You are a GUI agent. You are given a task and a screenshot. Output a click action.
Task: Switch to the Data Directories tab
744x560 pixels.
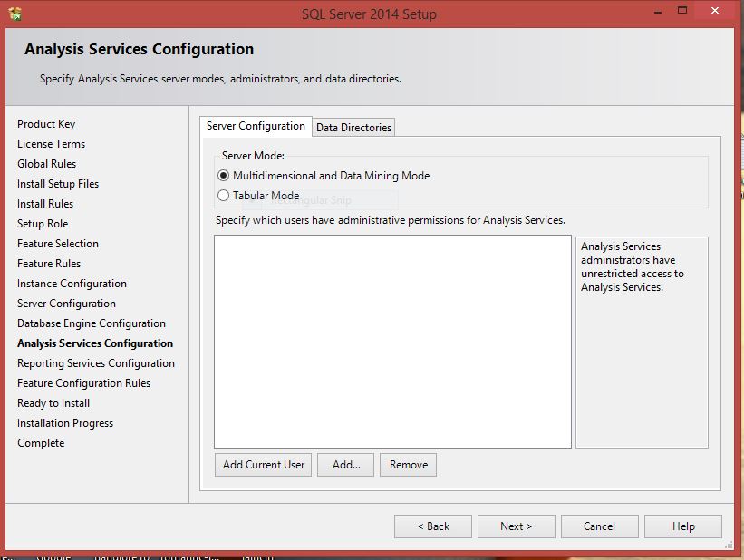tap(353, 128)
